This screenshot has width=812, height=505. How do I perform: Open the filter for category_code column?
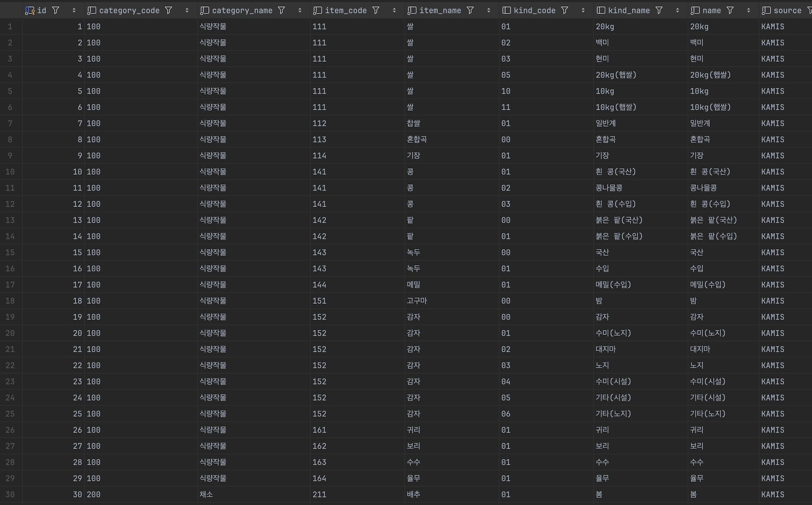(168, 11)
